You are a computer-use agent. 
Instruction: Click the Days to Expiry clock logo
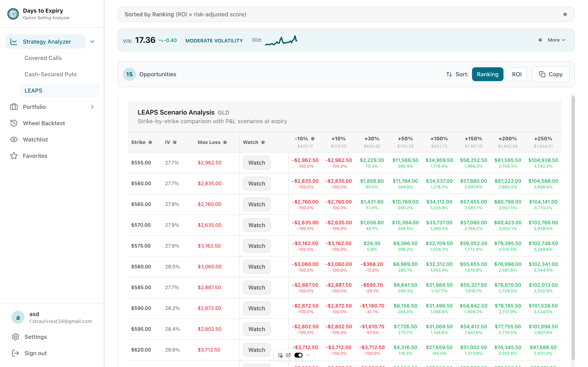pyautogui.click(x=13, y=14)
